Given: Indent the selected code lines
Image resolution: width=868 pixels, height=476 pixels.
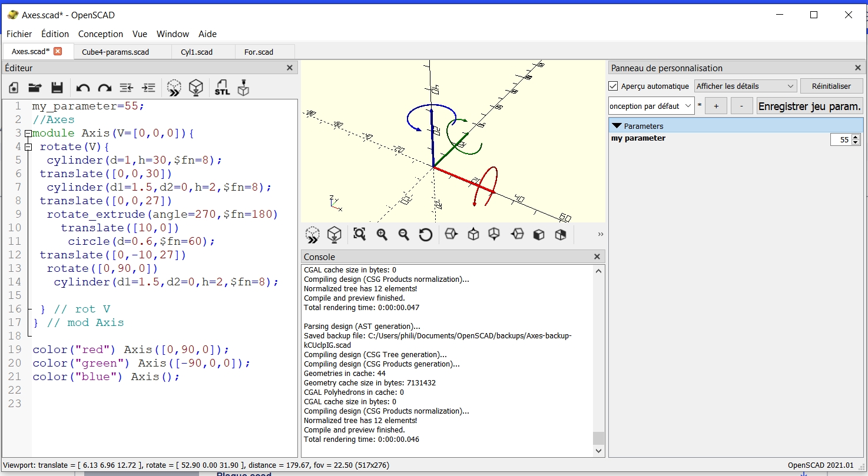Looking at the screenshot, I should (149, 88).
